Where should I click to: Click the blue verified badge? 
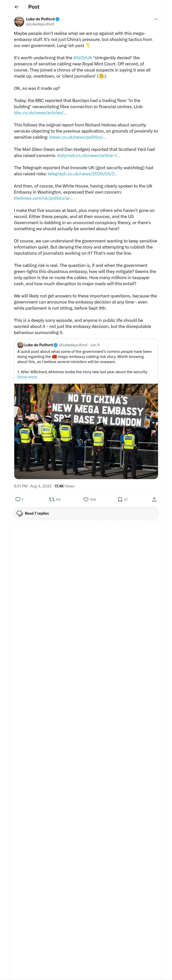(x=58, y=19)
